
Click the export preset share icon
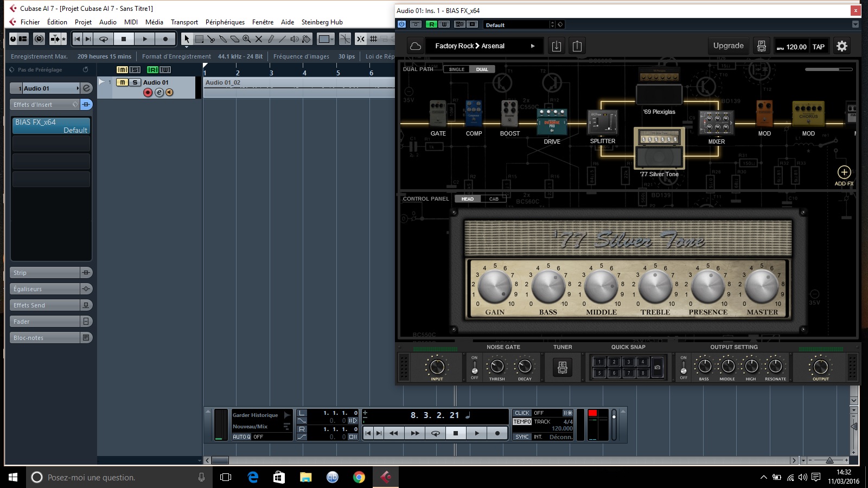[577, 46]
